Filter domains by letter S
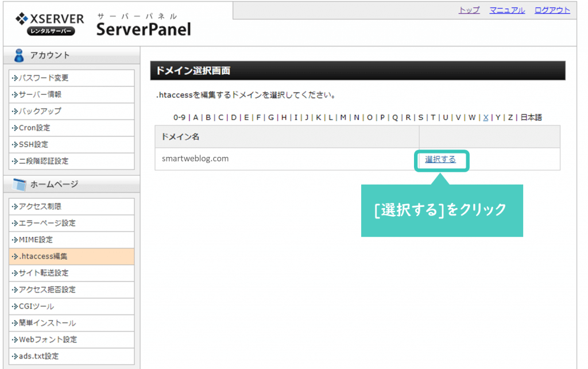Image resolution: width=588 pixels, height=369 pixels. (x=421, y=117)
